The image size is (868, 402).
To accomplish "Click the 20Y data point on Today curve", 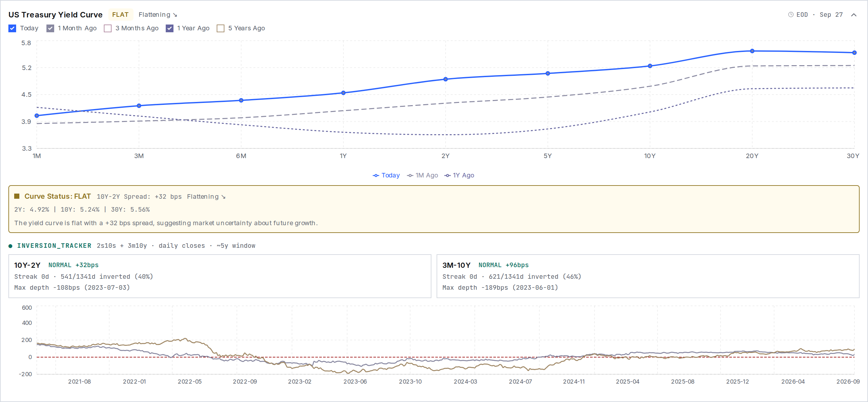I will pos(752,51).
